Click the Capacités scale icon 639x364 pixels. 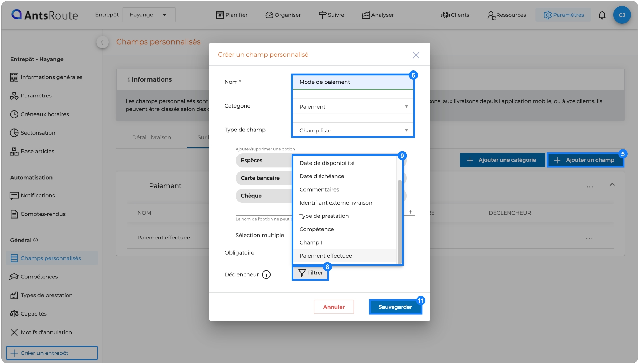click(14, 314)
